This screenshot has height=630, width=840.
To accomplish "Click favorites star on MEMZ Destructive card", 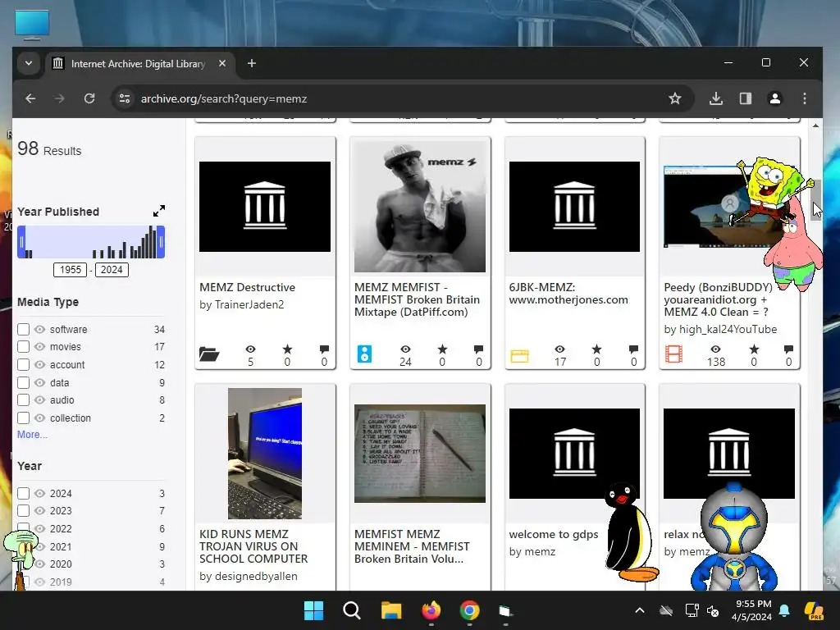I will (x=287, y=349).
